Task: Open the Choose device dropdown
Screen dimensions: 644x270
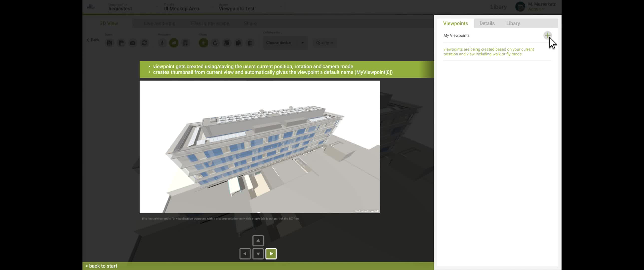Action: pyautogui.click(x=285, y=43)
